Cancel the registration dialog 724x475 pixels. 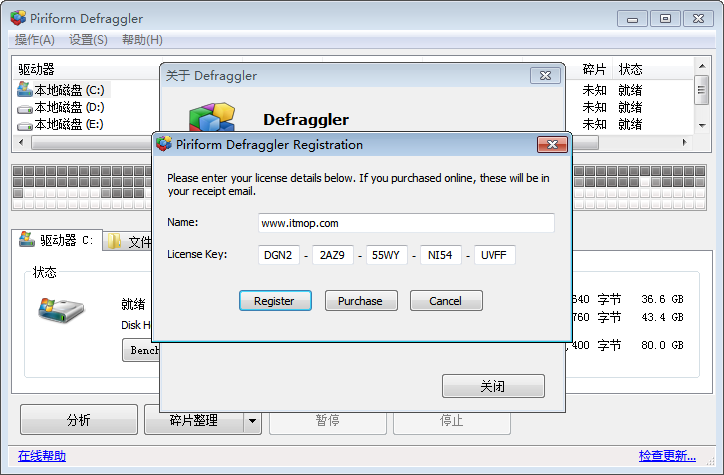pyautogui.click(x=446, y=301)
